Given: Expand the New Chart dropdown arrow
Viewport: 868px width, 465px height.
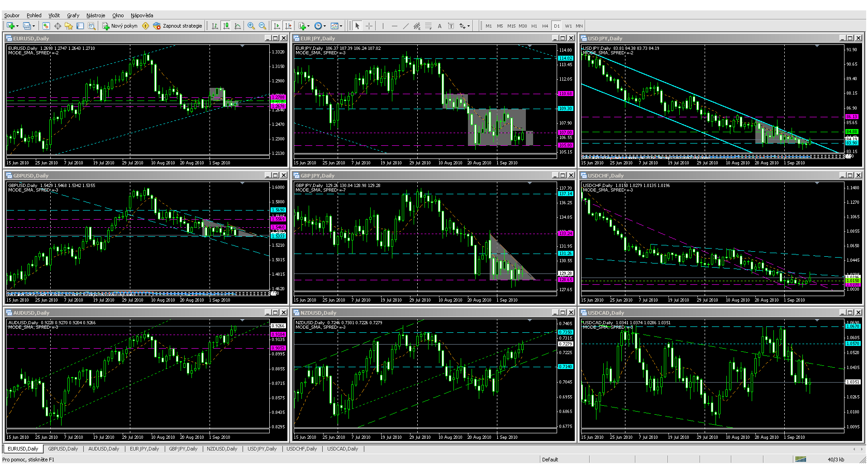Looking at the screenshot, I should point(17,26).
